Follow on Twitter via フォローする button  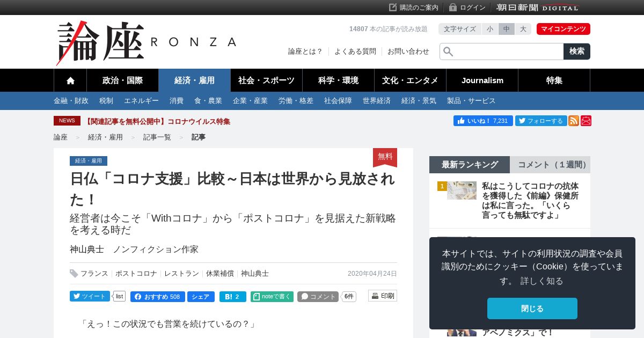pyautogui.click(x=541, y=121)
